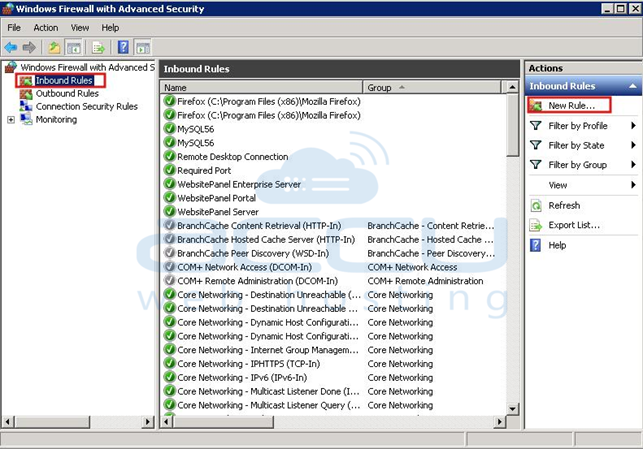Click the Up one level toolbar icon
Image resolution: width=643 pixels, height=449 pixels.
pyautogui.click(x=54, y=48)
